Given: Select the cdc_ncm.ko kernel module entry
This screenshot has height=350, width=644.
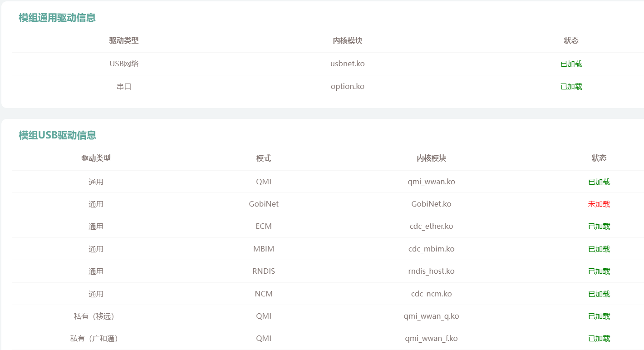Looking at the screenshot, I should point(431,294).
